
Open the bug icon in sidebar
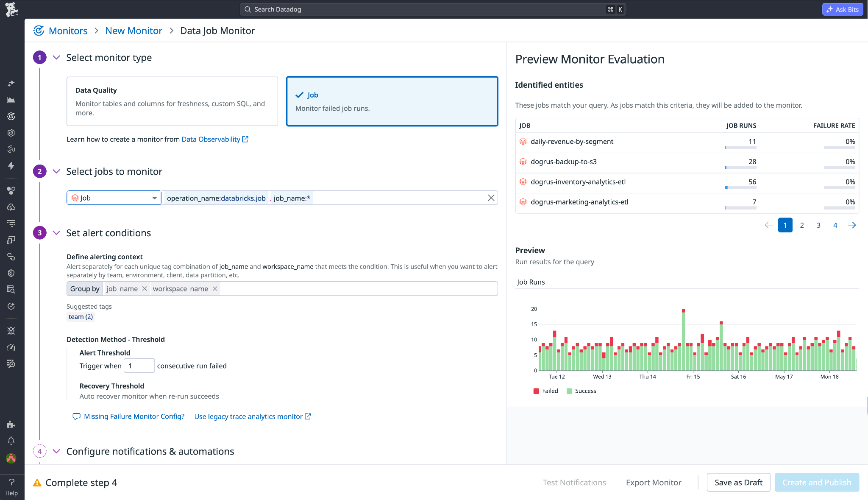pos(11,331)
